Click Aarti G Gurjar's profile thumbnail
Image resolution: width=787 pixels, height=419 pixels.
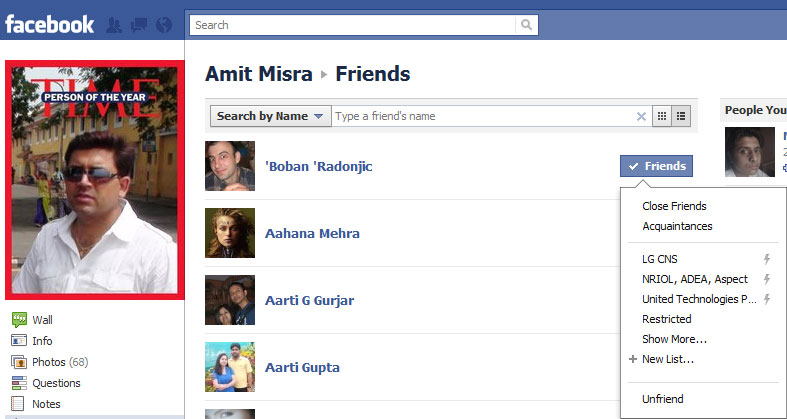tap(230, 300)
